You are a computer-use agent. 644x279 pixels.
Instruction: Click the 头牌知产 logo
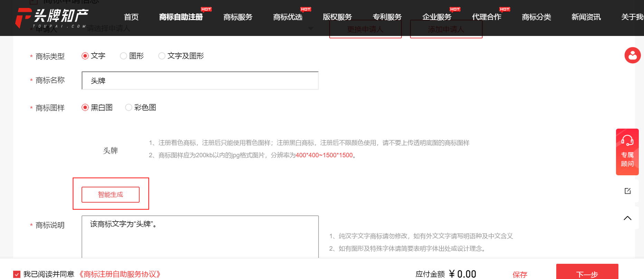coord(52,18)
